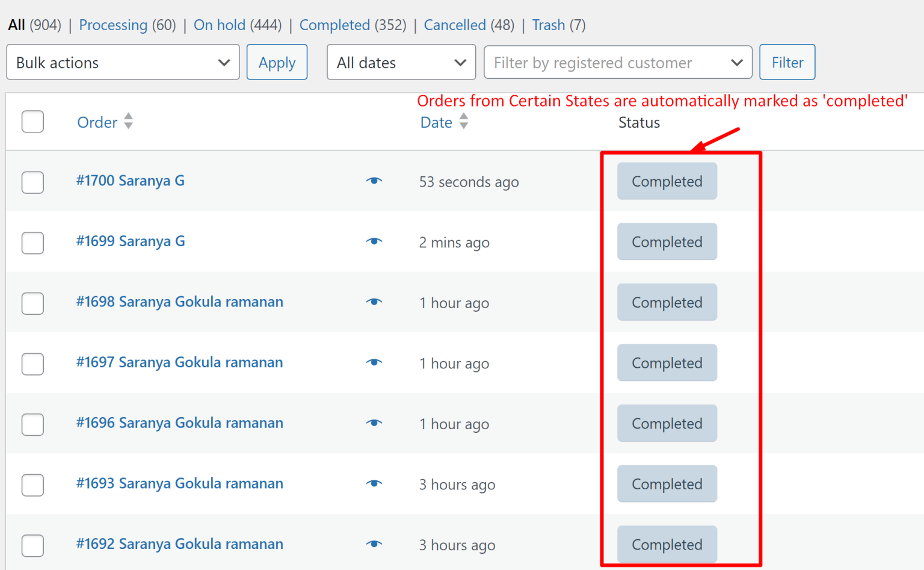The height and width of the screenshot is (570, 924).
Task: Expand the All dates filter dropdown
Action: [x=401, y=62]
